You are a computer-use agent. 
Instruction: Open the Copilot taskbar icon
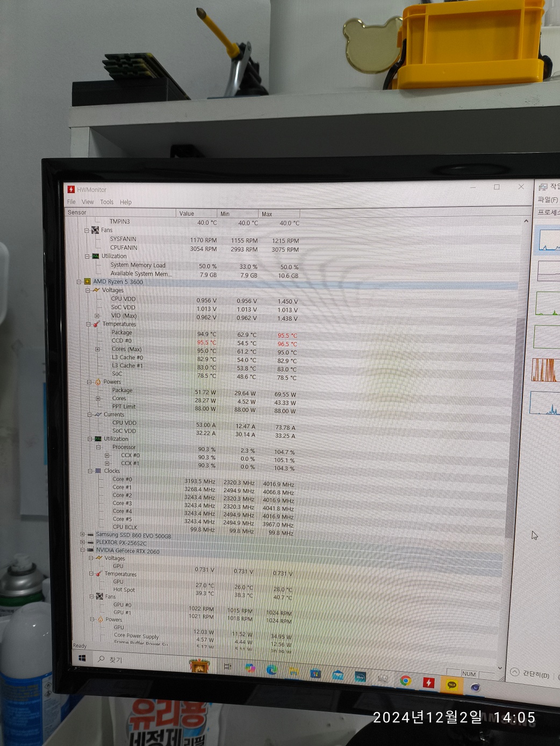pyautogui.click(x=250, y=668)
